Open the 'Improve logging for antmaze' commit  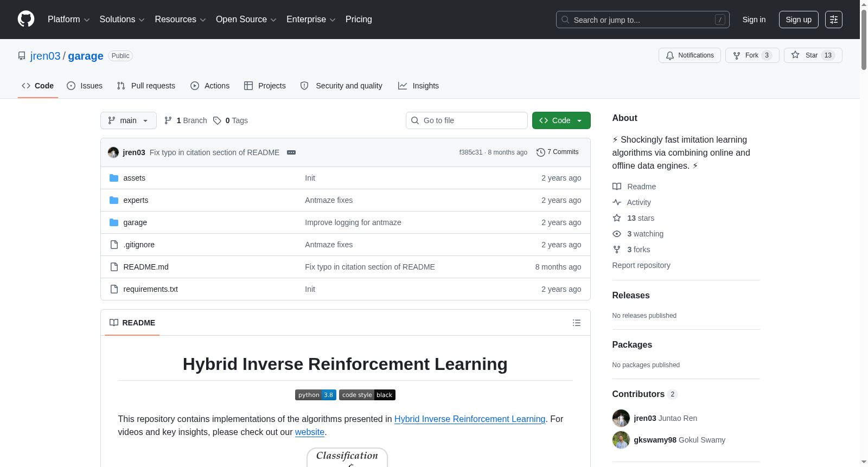pos(353,222)
